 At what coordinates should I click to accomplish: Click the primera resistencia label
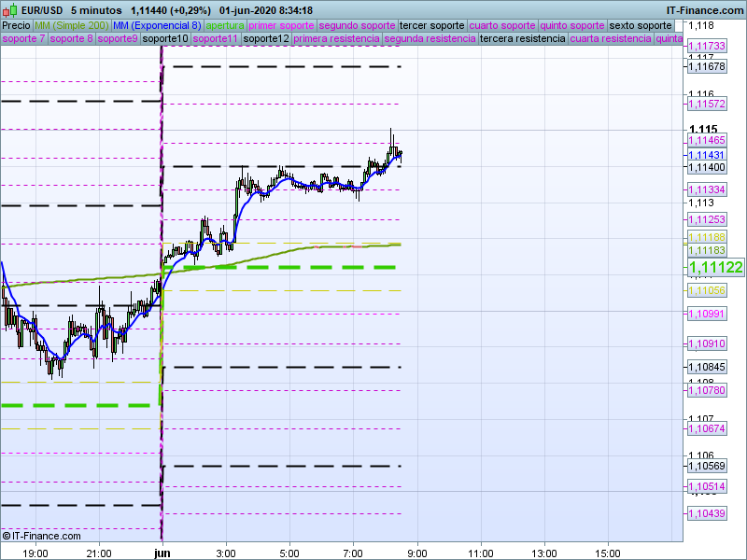point(336,38)
